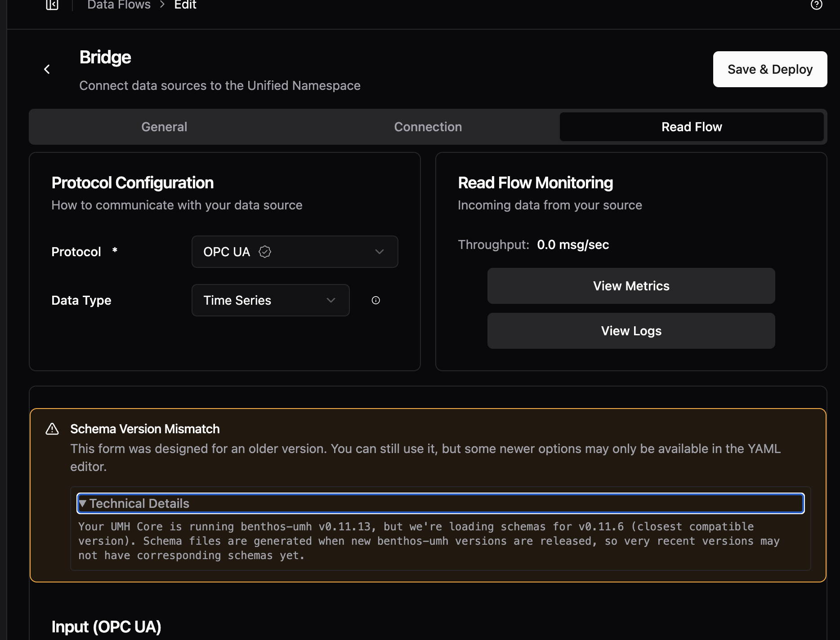The image size is (840, 640).
Task: Click the Data Type info icon
Action: (376, 300)
